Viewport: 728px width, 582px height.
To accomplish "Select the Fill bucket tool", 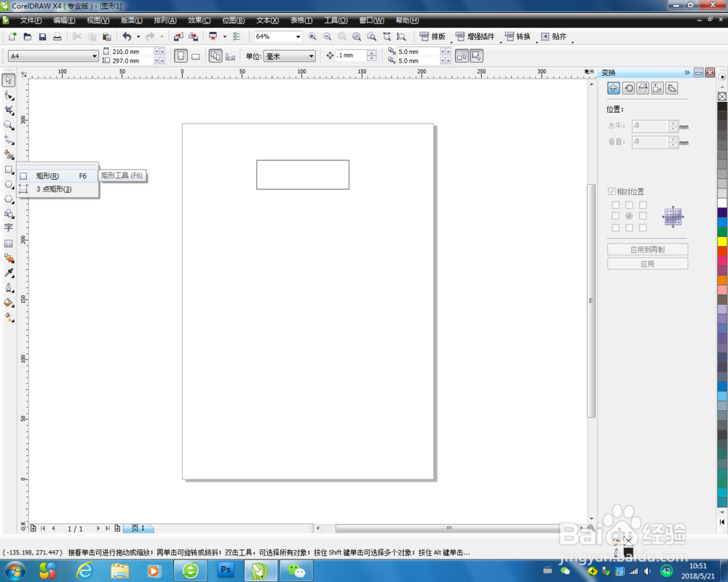I will tap(9, 303).
